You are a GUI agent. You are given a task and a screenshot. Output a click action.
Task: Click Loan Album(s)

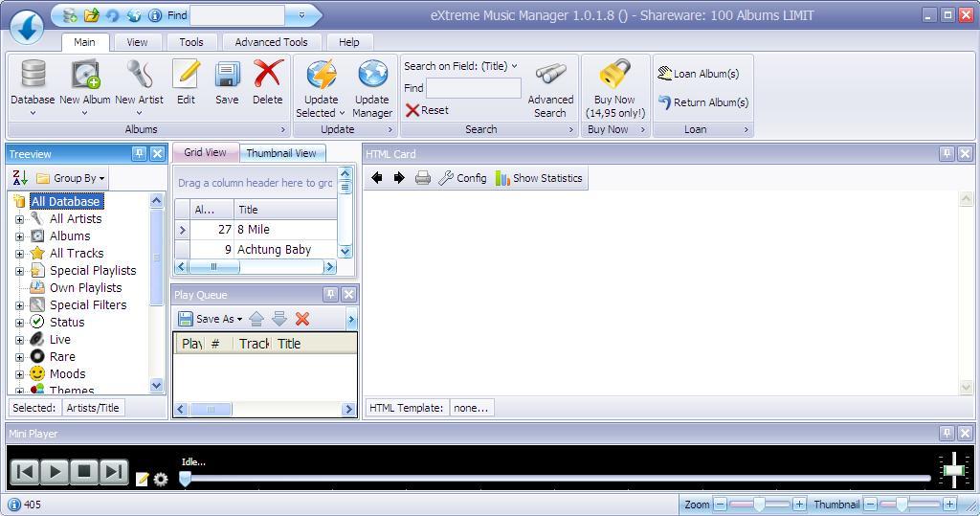tap(698, 74)
